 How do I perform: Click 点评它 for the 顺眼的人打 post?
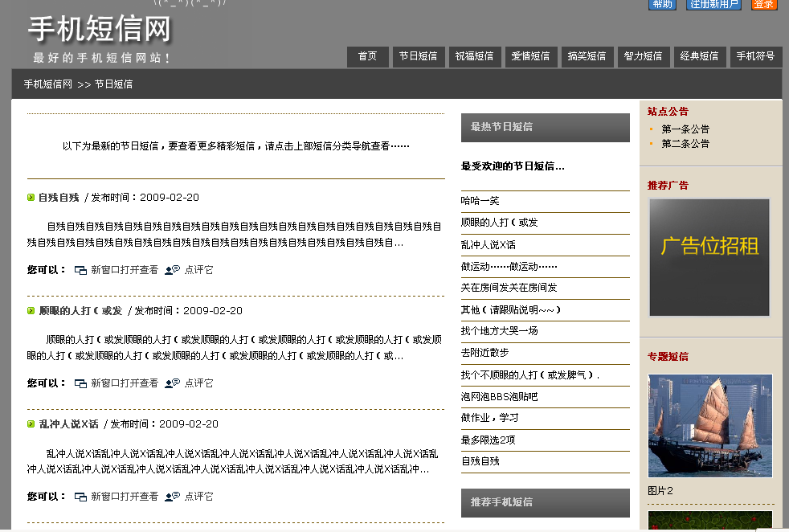pyautogui.click(x=198, y=383)
